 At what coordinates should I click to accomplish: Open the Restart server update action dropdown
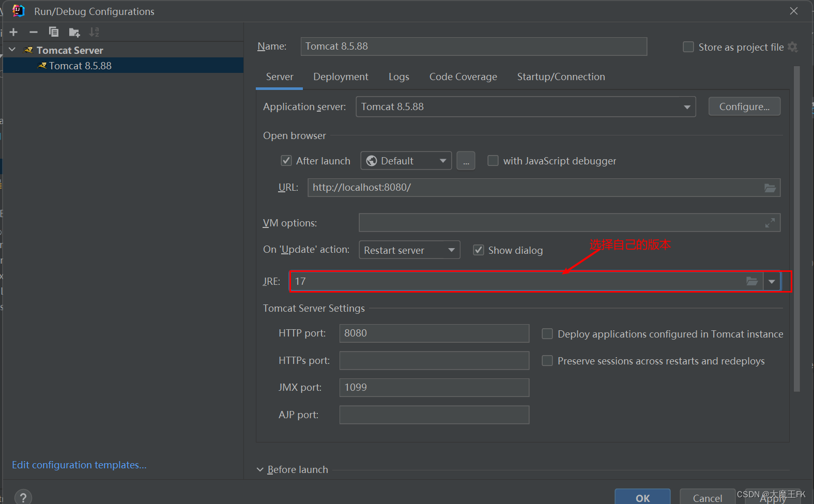409,250
